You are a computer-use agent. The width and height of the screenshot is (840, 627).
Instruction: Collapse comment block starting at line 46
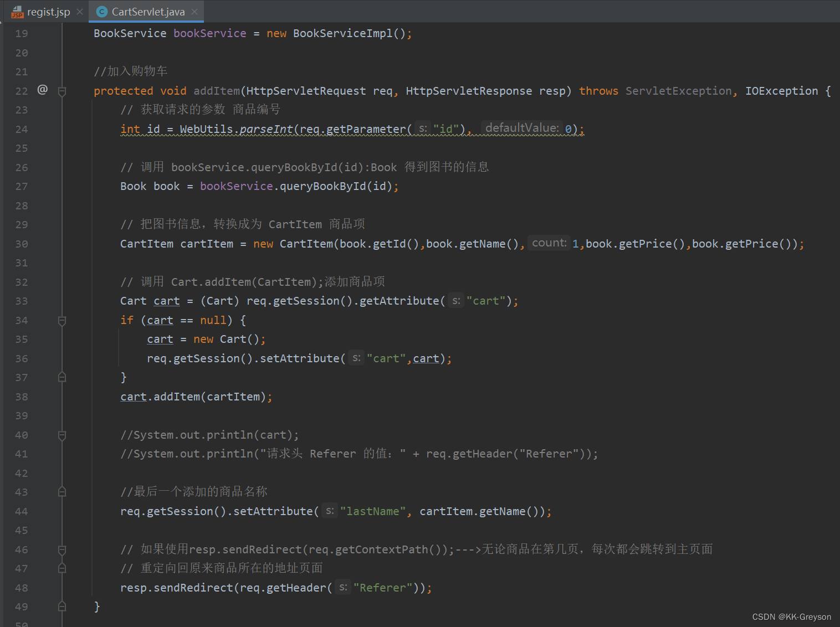point(62,550)
